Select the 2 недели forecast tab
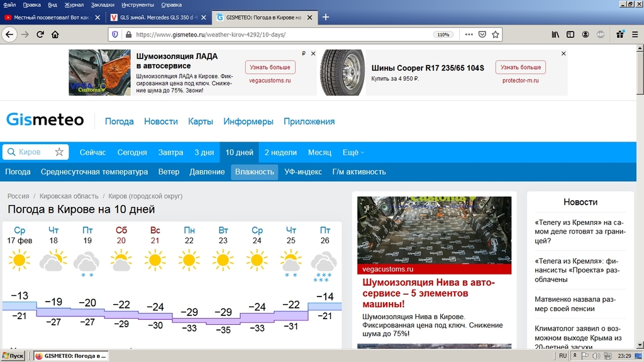This screenshot has width=644, height=362. point(280,152)
